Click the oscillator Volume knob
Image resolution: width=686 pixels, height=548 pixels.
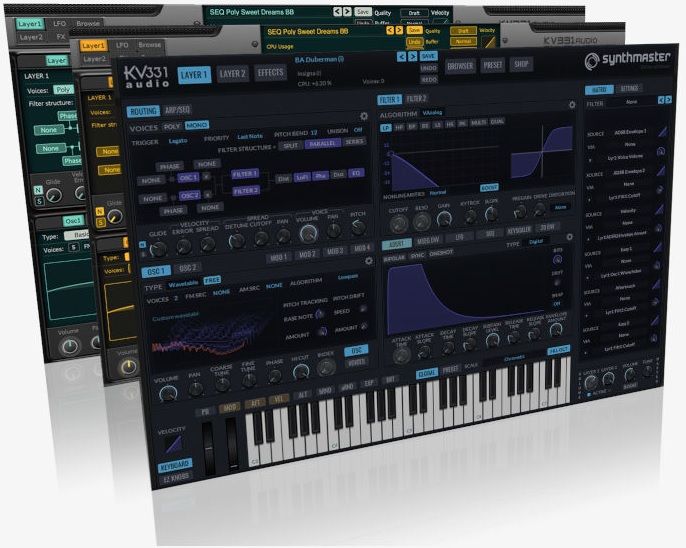pyautogui.click(x=168, y=394)
